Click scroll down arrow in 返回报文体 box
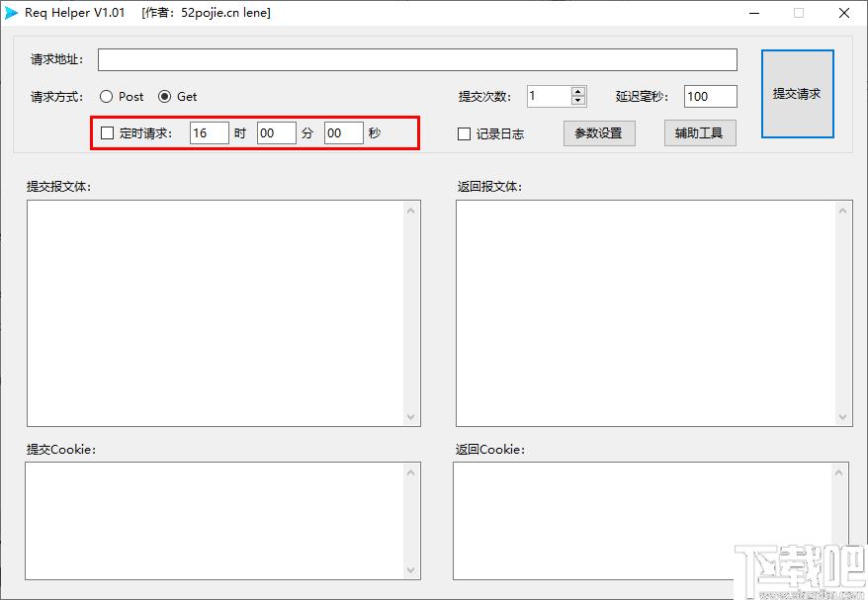This screenshot has height=600, width=868. click(x=842, y=417)
